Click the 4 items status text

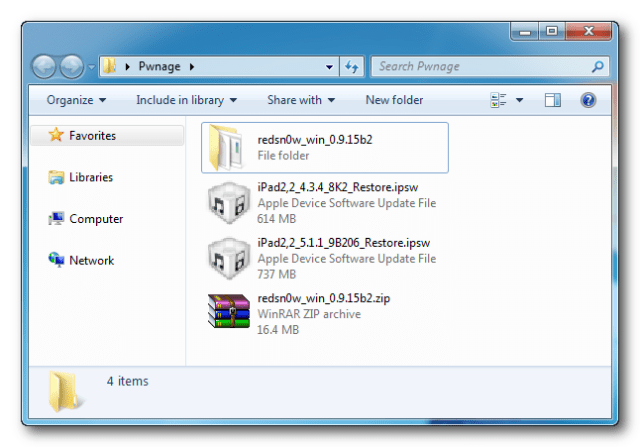point(128,381)
